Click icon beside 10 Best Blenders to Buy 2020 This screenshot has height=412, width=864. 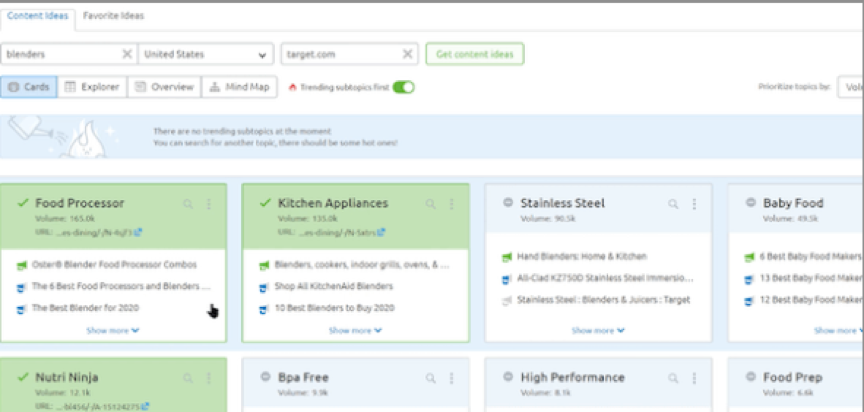coord(264,308)
